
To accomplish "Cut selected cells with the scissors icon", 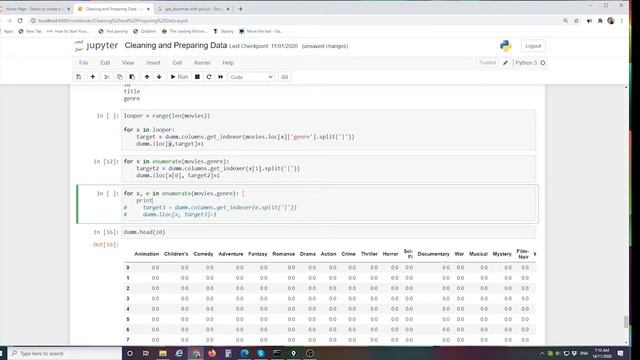I will (x=107, y=77).
